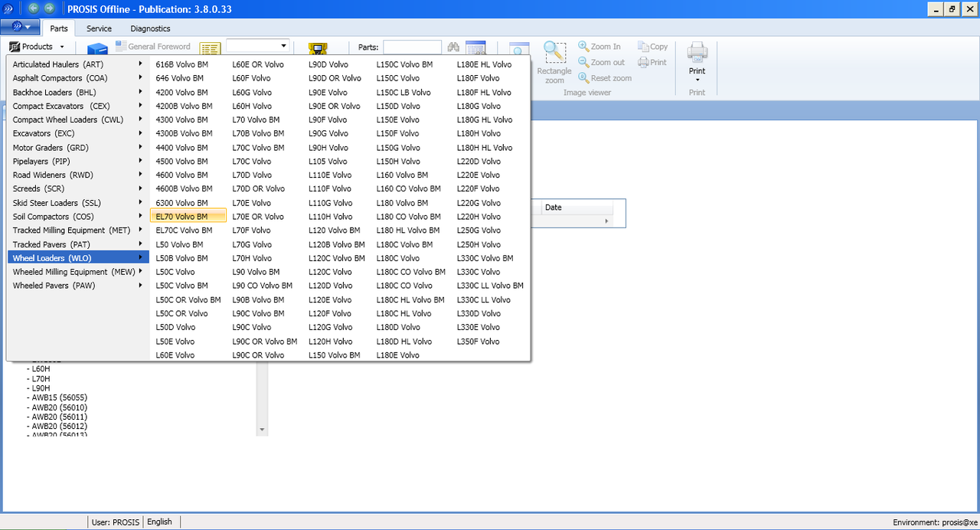Click the large Print printer icon
The height and width of the screenshot is (530, 980).
[x=697, y=52]
